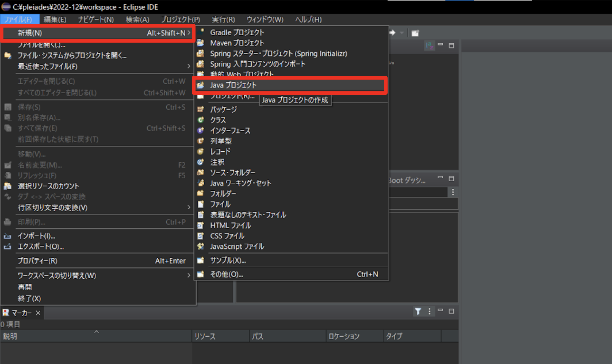Click the 列挙型 enum icon
612x364 pixels.
coord(200,141)
